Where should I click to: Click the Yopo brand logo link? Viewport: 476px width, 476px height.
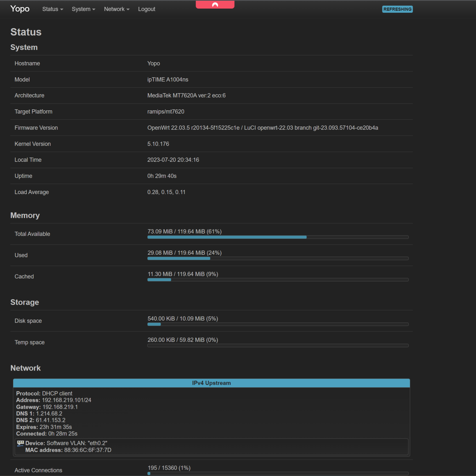click(20, 9)
